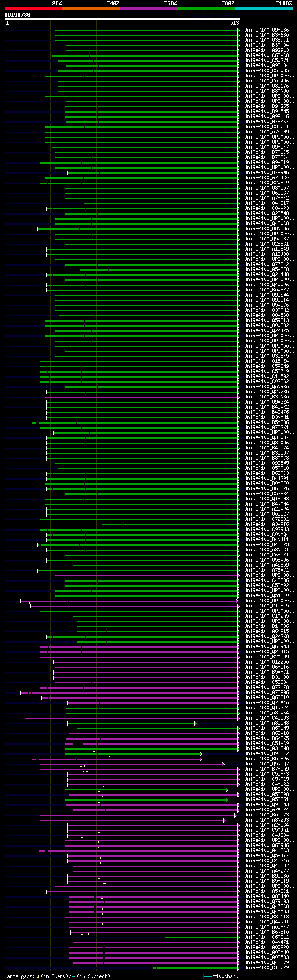Click the short green bar for UniRef100_C6TDL2
Image resolution: width=297 pixels, height=980 pixels.
pyautogui.click(x=202, y=937)
